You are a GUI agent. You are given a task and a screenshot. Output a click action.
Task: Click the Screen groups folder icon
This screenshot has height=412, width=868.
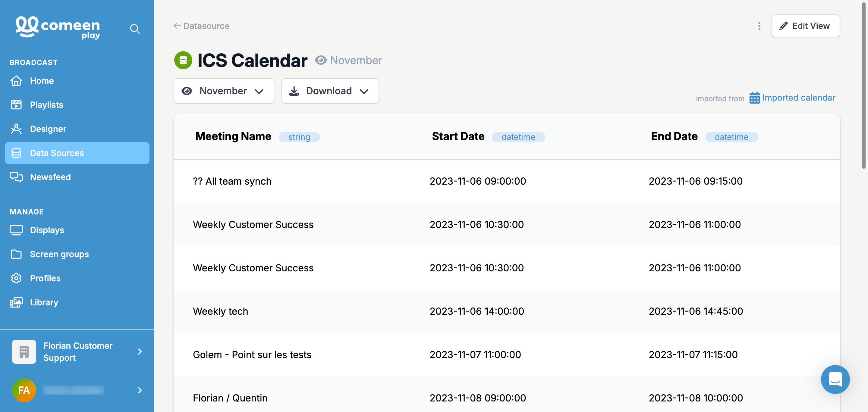[16, 254]
